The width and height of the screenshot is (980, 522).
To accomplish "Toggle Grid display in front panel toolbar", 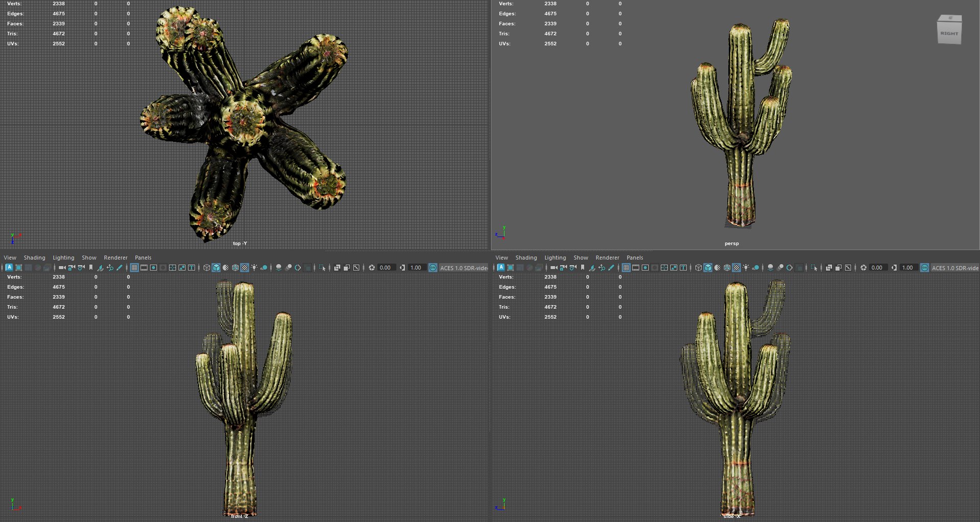I will [x=134, y=267].
